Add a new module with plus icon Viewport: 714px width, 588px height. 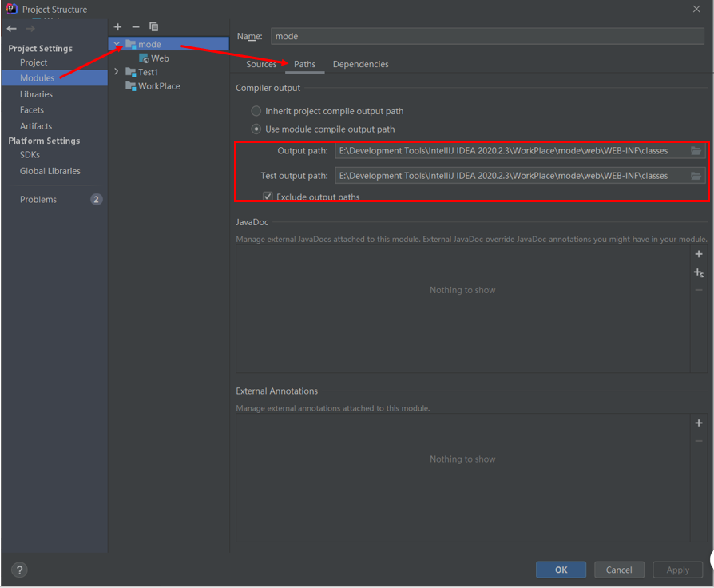click(117, 27)
